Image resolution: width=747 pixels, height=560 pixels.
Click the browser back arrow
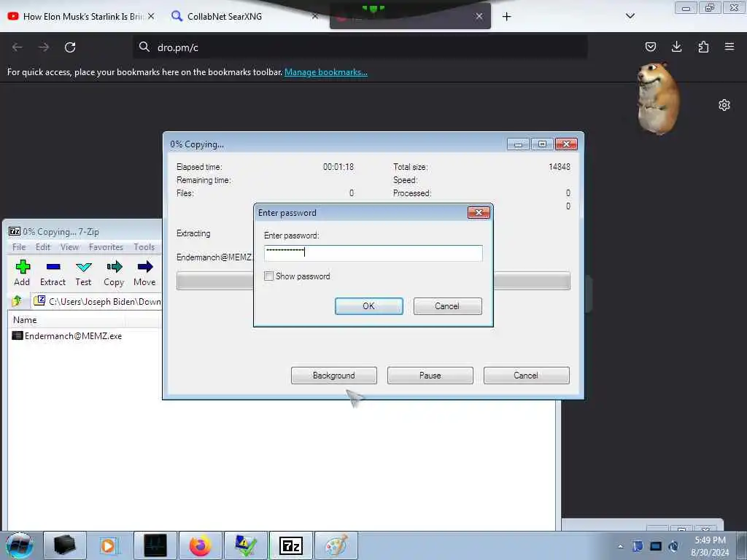[x=18, y=47]
